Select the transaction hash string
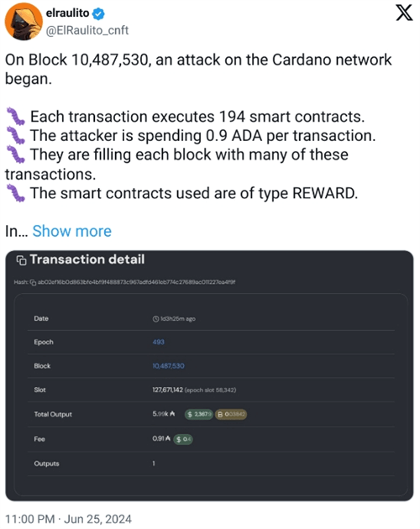Screen dimensions: 420x529 click(x=136, y=282)
